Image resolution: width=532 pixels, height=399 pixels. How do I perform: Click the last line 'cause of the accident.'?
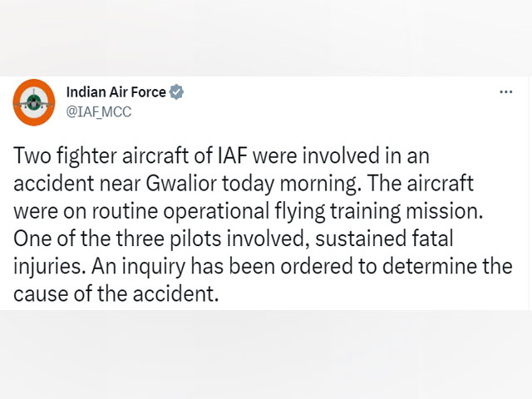[x=116, y=293]
